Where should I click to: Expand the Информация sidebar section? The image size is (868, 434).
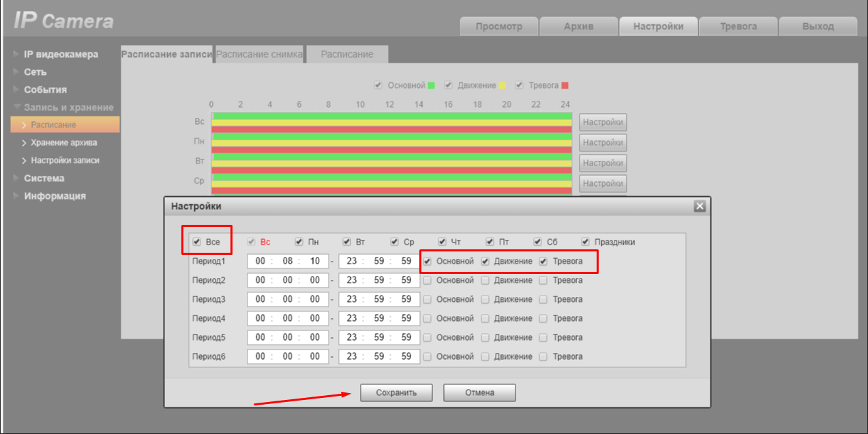click(55, 196)
